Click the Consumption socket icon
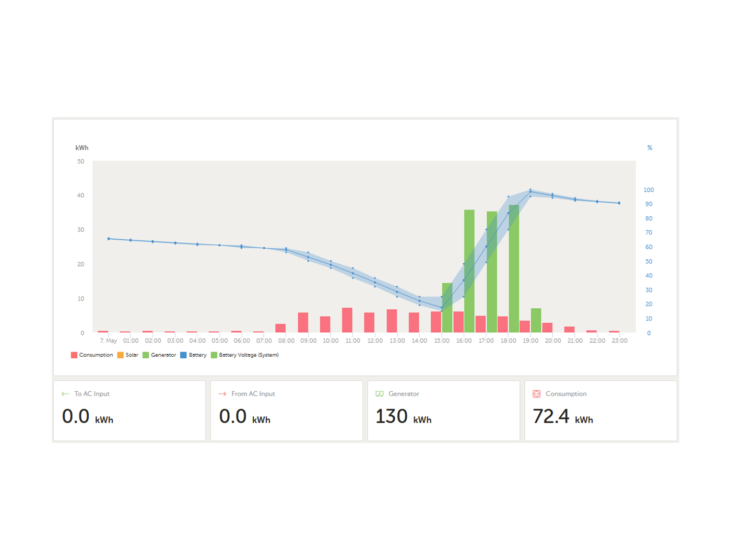Viewport: 731px width, 560px height. tap(536, 394)
